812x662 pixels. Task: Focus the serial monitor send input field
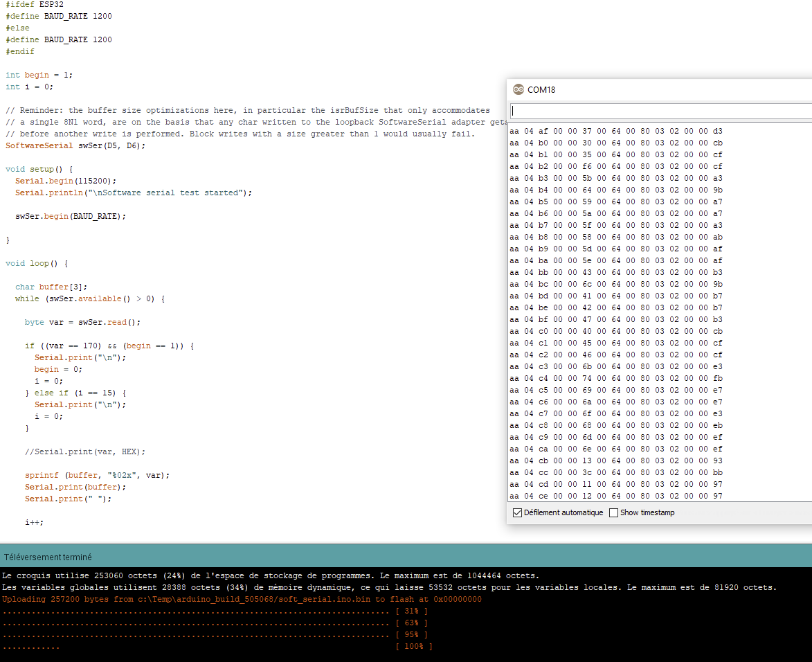click(x=661, y=111)
